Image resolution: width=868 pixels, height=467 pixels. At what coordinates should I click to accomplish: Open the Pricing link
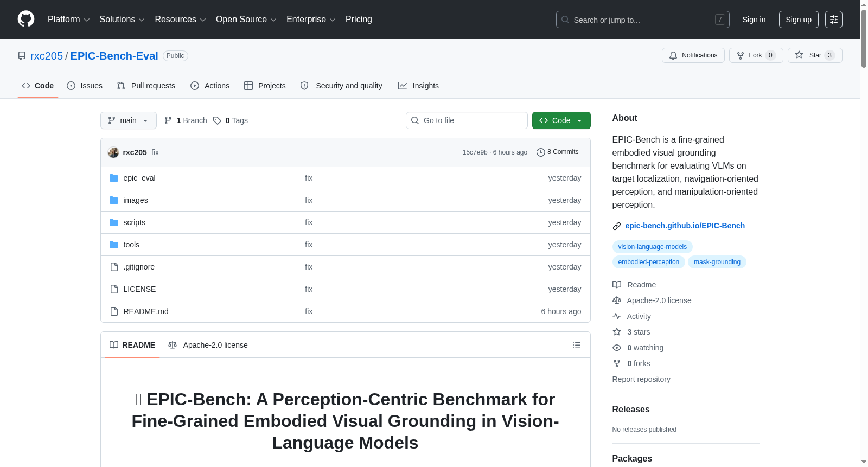click(x=359, y=20)
